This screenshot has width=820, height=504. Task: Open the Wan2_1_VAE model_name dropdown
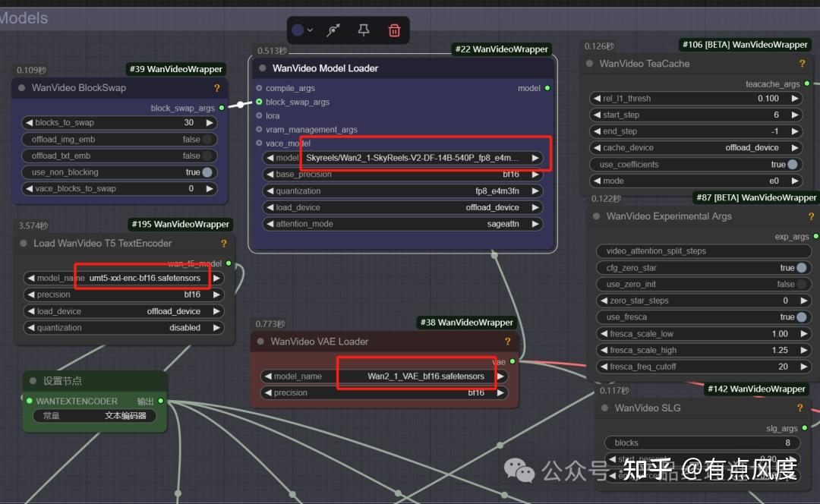click(384, 376)
